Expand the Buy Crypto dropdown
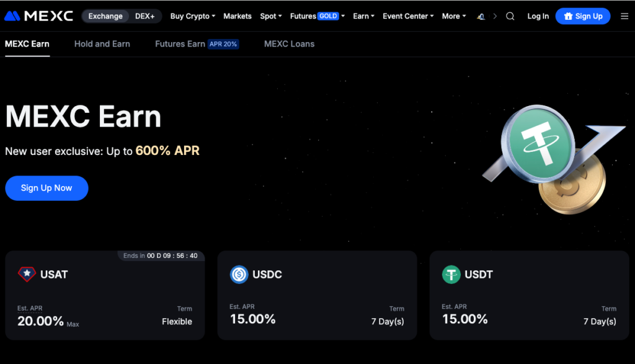This screenshot has width=635, height=364. click(x=193, y=16)
